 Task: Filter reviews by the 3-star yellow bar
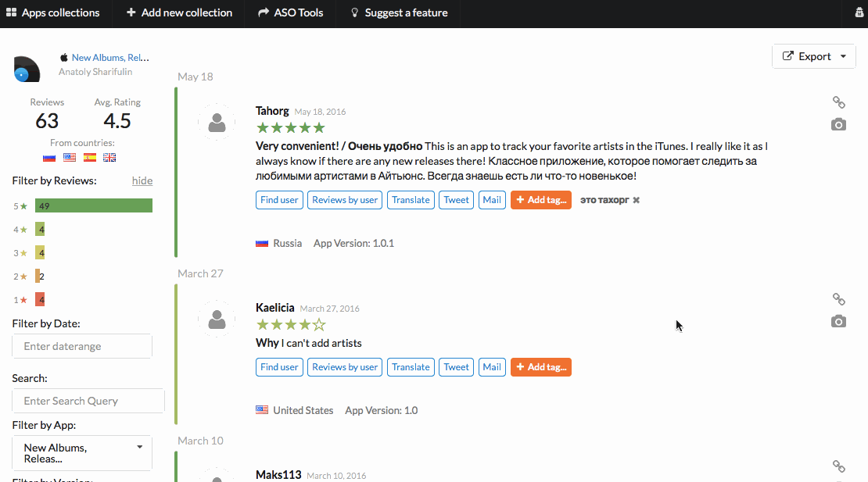pos(40,252)
